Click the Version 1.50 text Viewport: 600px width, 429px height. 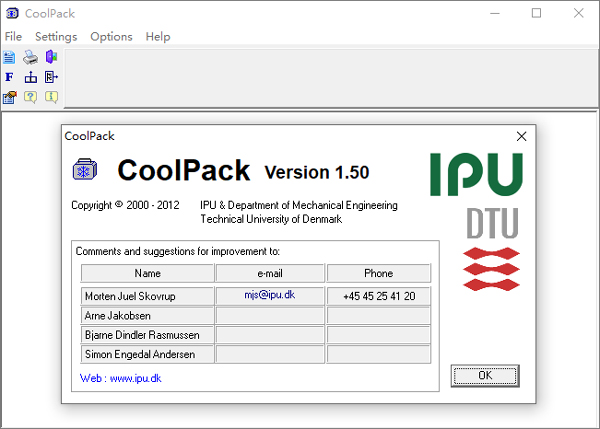coord(317,172)
